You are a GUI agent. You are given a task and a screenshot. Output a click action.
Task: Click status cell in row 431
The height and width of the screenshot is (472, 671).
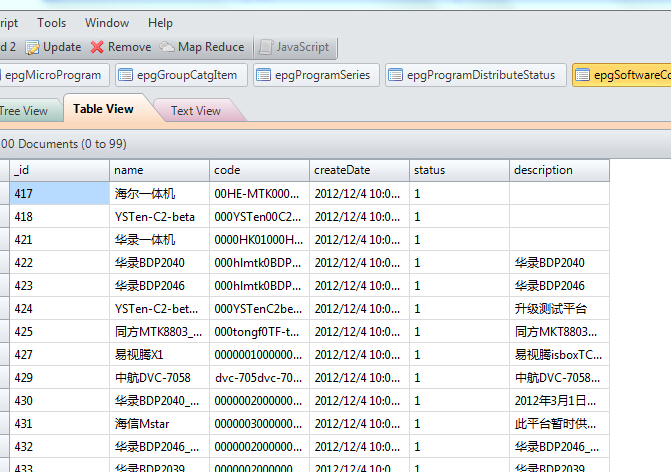[460, 424]
